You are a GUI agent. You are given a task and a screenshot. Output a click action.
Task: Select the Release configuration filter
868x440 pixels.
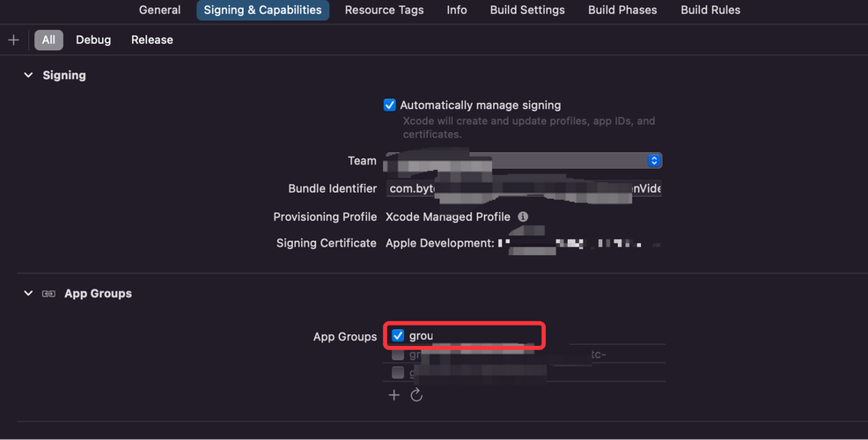point(151,40)
